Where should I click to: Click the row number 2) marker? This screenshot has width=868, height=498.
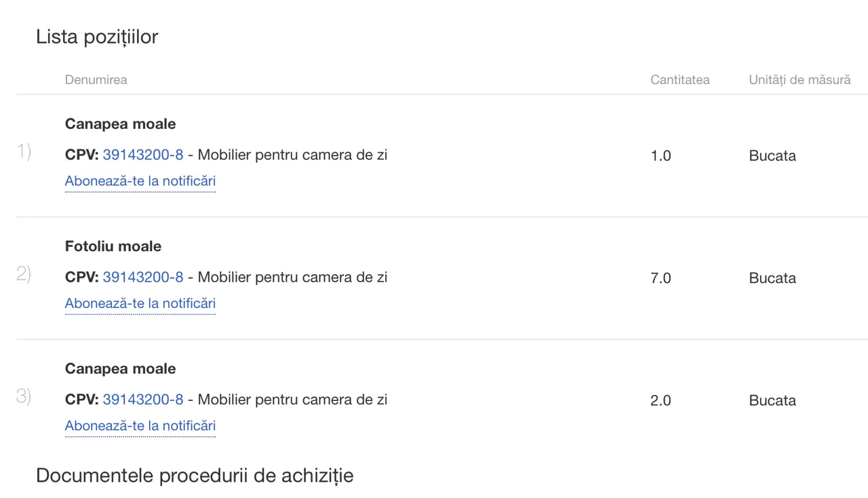click(x=24, y=274)
